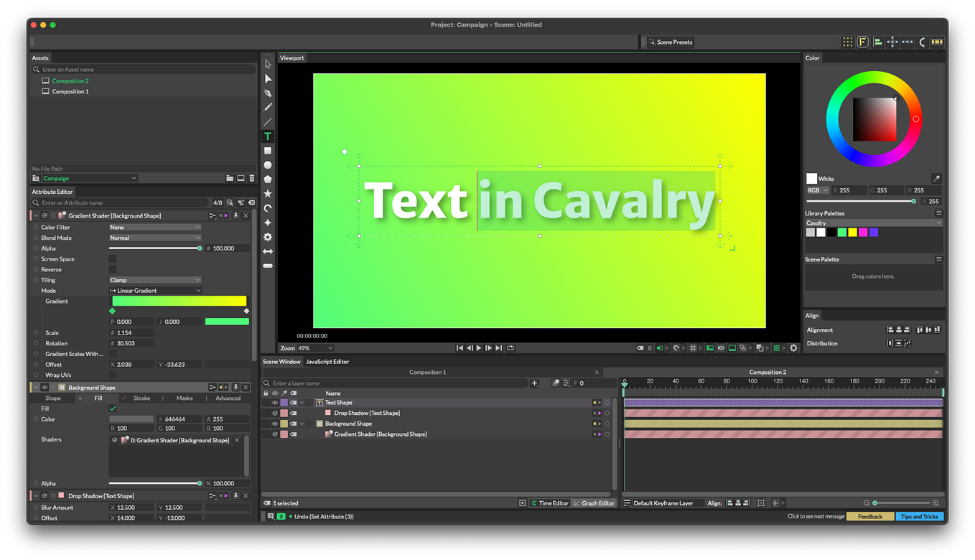Select the Polygon shape tool

tap(267, 179)
